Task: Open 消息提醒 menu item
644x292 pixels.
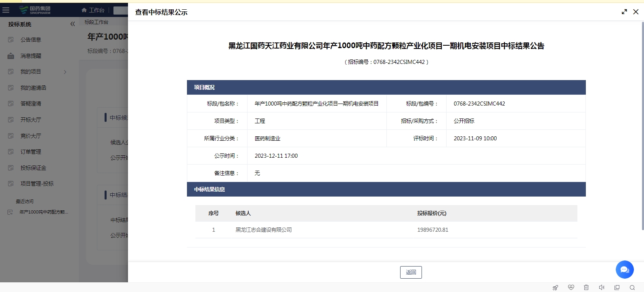Action: pos(31,56)
